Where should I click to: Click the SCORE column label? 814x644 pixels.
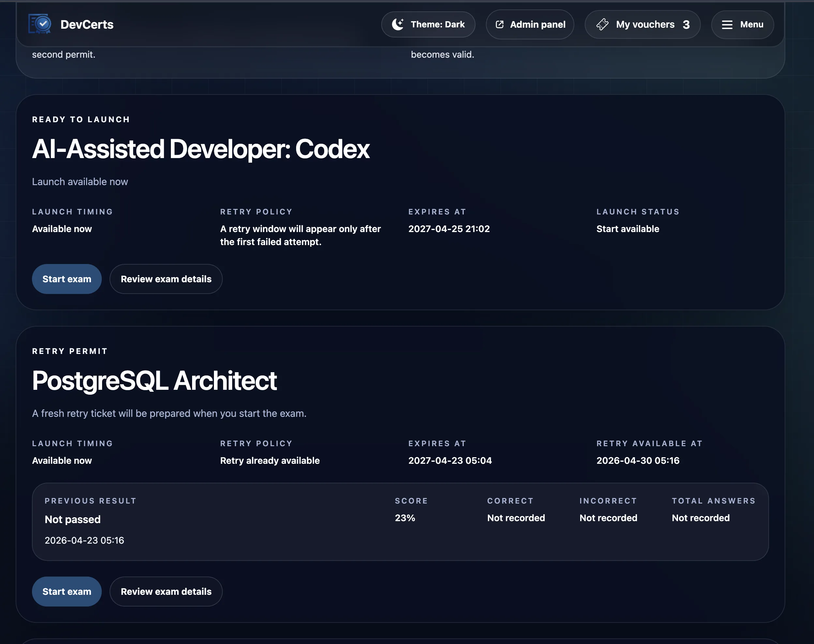pyautogui.click(x=411, y=501)
